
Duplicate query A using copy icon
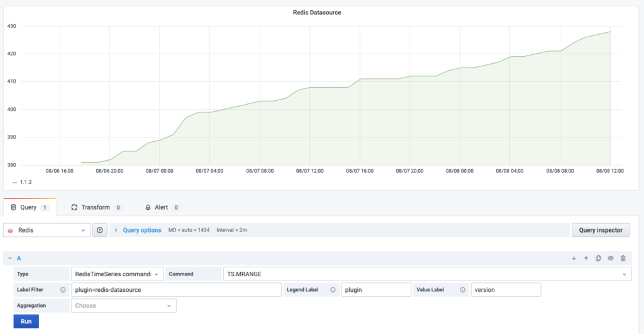click(x=598, y=258)
